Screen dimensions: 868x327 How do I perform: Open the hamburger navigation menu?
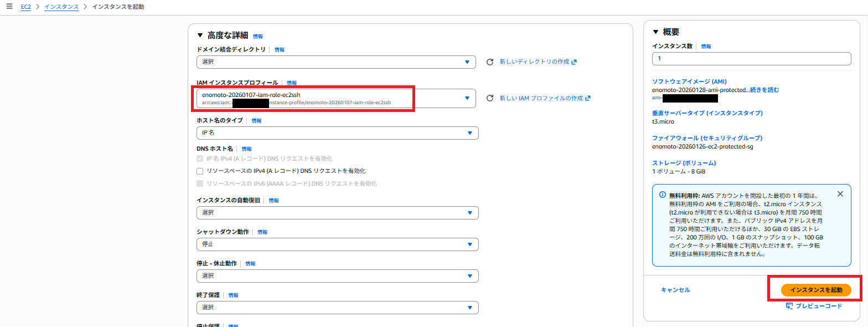pyautogui.click(x=9, y=6)
